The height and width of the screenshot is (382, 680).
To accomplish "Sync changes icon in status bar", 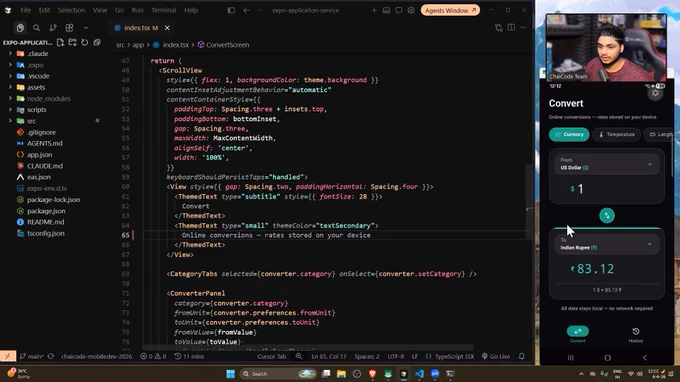I will coord(51,356).
